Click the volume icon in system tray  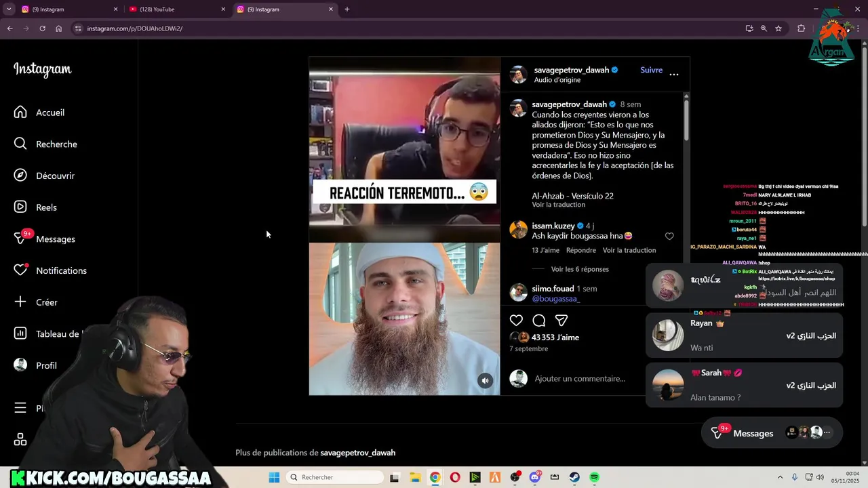tap(821, 477)
